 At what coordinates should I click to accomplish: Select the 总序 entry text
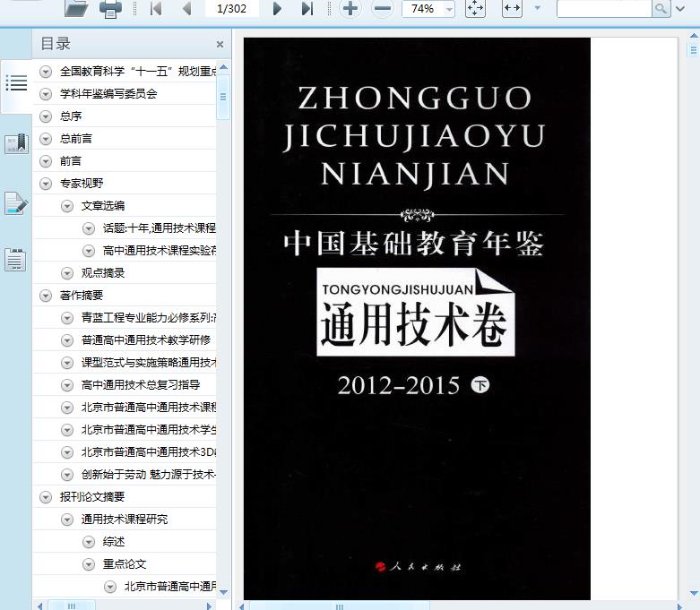click(x=71, y=116)
